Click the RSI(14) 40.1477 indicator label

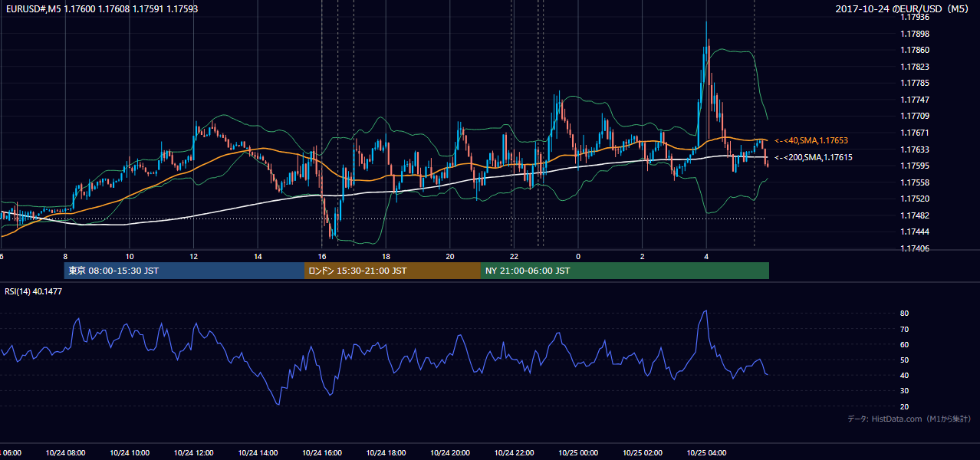tap(34, 291)
